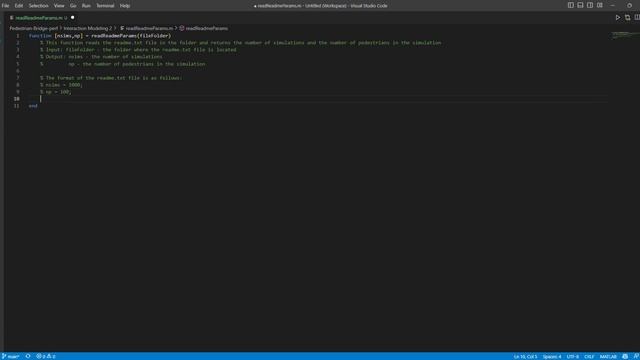Screen dimensions: 640x360
Task: Click Pedestrian-Bridge breadcrumb folder
Action: 34,29
